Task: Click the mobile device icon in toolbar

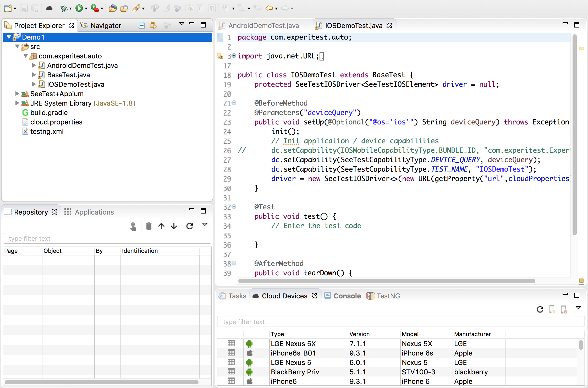Action: click(x=552, y=309)
